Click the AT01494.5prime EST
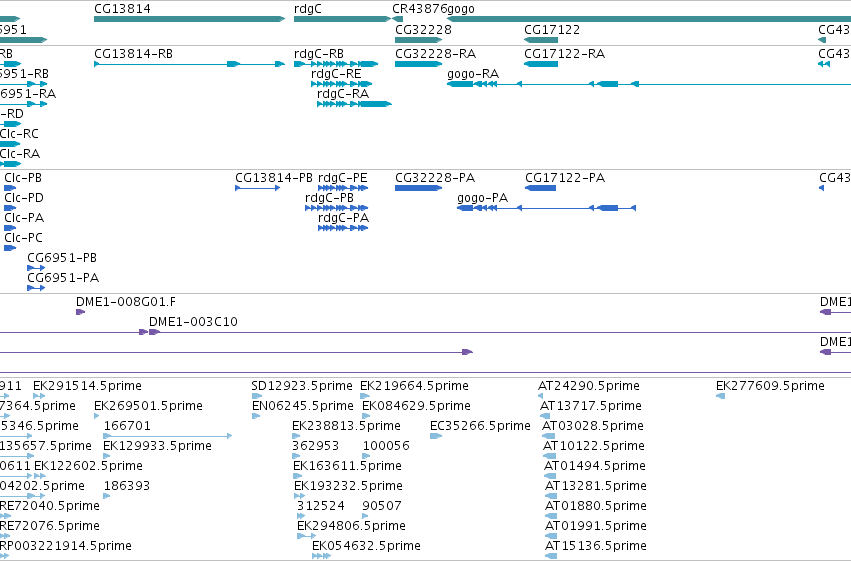 click(550, 476)
